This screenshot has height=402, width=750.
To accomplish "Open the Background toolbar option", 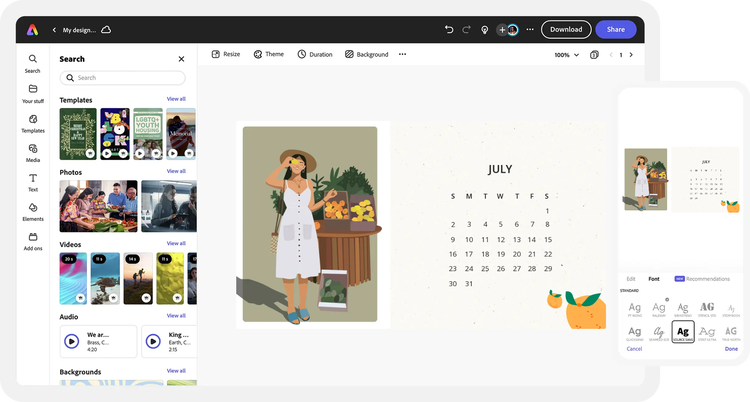I will pyautogui.click(x=366, y=54).
